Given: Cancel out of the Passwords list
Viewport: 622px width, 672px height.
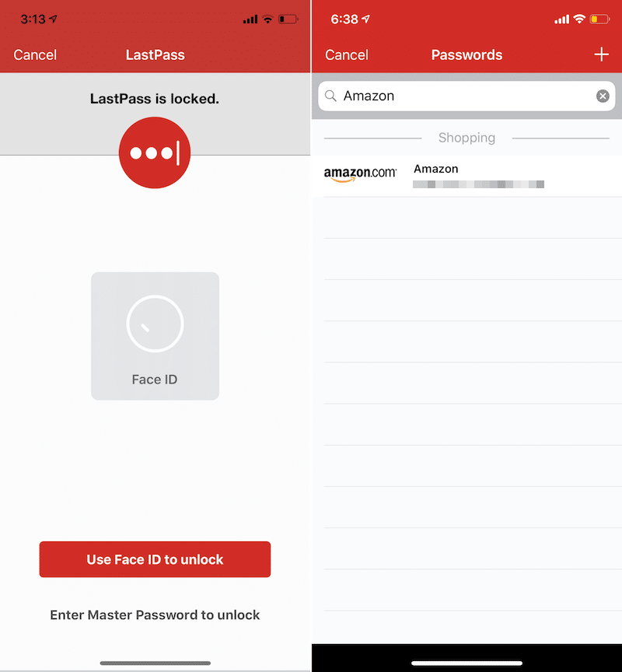Looking at the screenshot, I should [346, 54].
